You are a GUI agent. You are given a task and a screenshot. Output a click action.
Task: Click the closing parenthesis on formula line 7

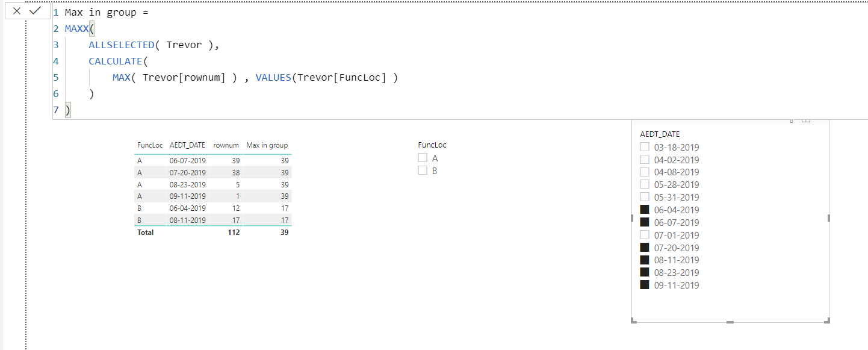(x=68, y=110)
